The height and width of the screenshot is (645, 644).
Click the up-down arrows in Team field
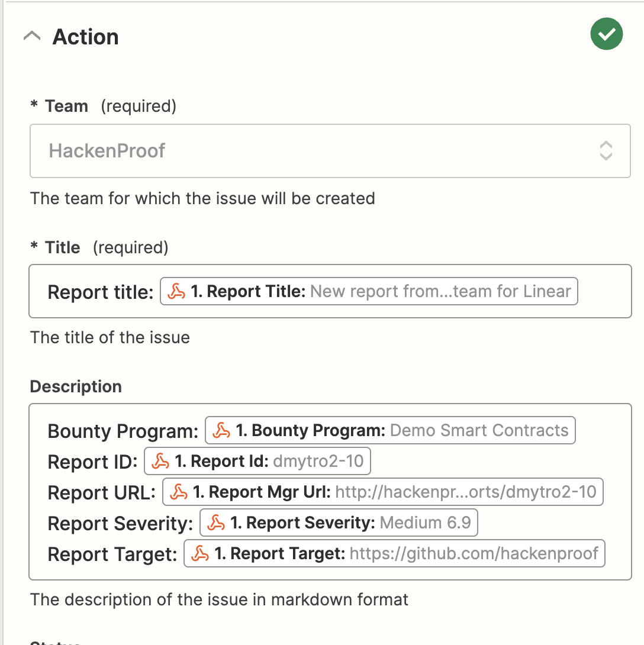click(606, 151)
